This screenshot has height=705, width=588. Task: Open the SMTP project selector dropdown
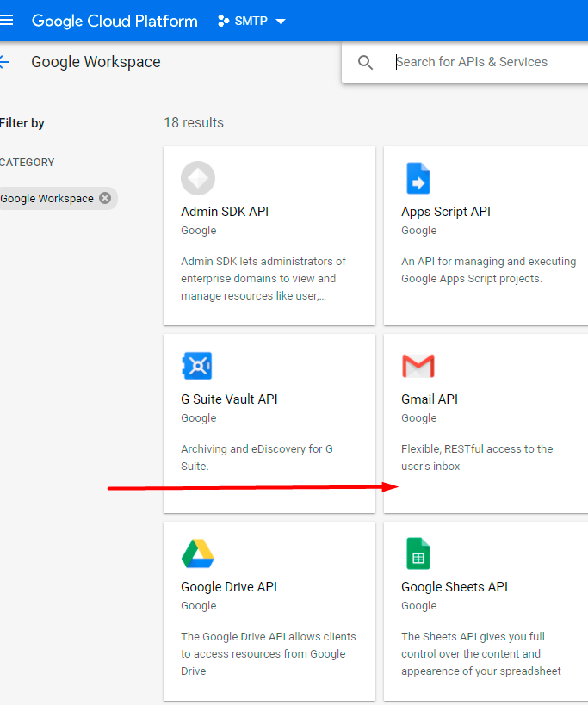coord(281,21)
